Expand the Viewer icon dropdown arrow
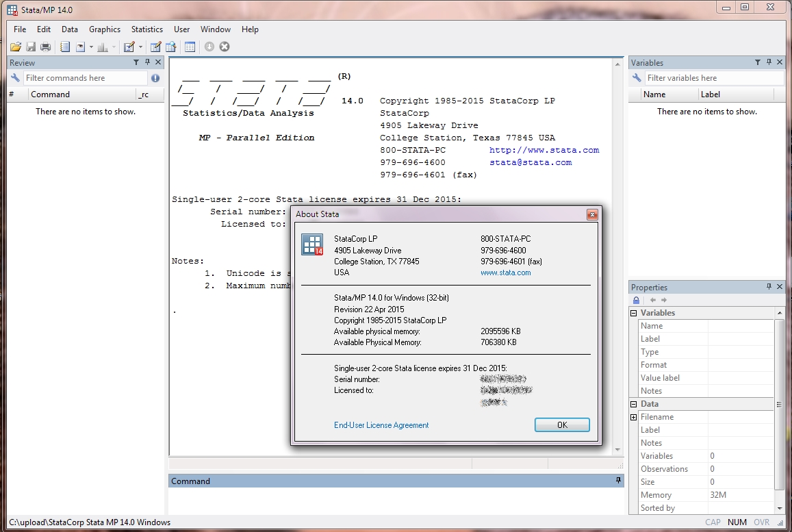 (91, 47)
